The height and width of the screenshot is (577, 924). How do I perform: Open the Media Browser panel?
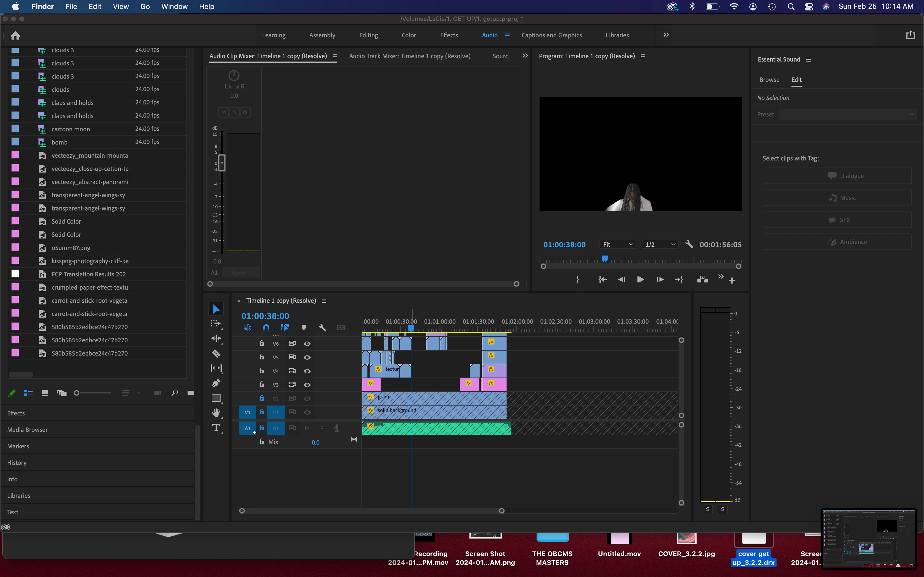(28, 430)
